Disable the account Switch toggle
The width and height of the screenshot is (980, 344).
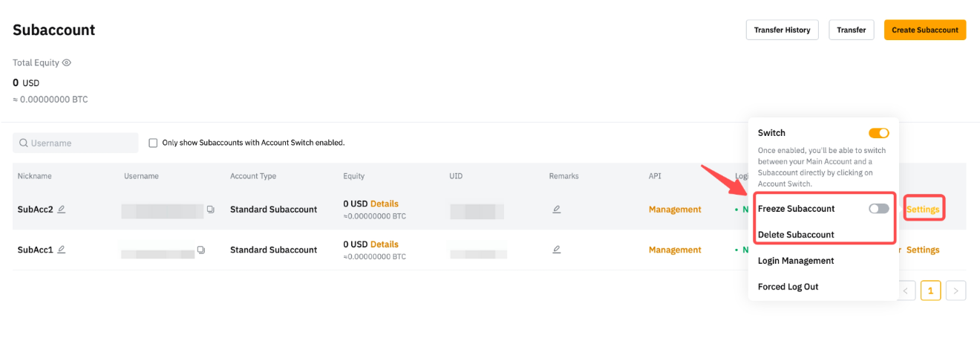[879, 133]
